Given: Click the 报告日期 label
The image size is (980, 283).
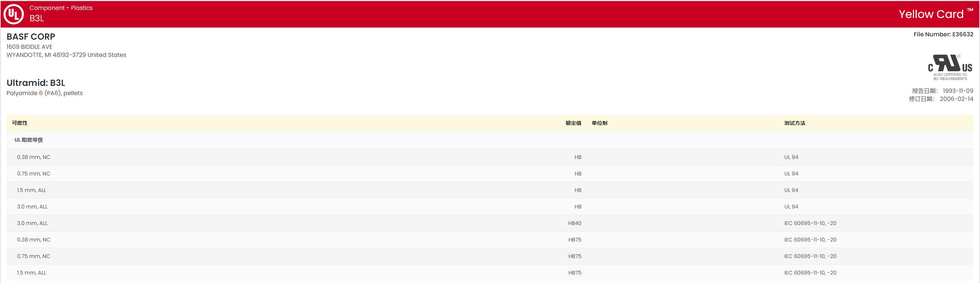Looking at the screenshot, I should click(x=926, y=91).
